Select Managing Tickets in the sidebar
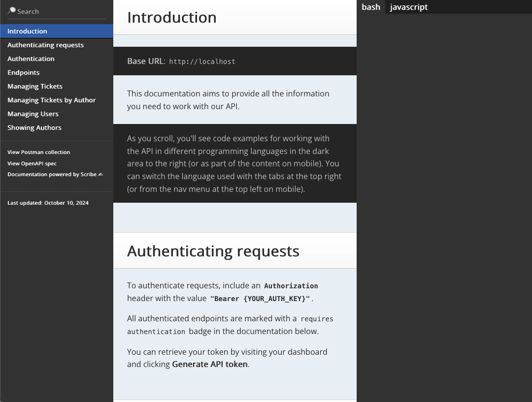This screenshot has height=402, width=532. pyautogui.click(x=35, y=86)
